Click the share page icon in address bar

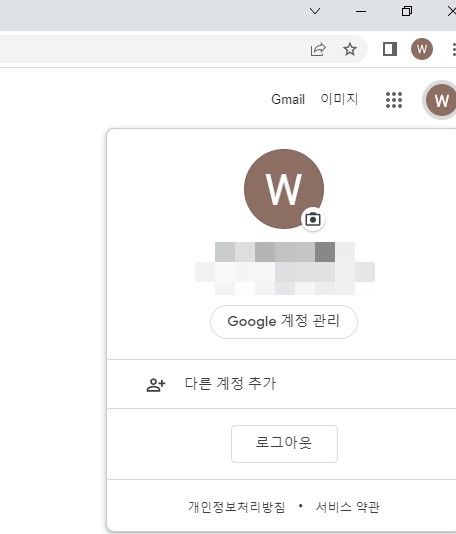tap(318, 50)
